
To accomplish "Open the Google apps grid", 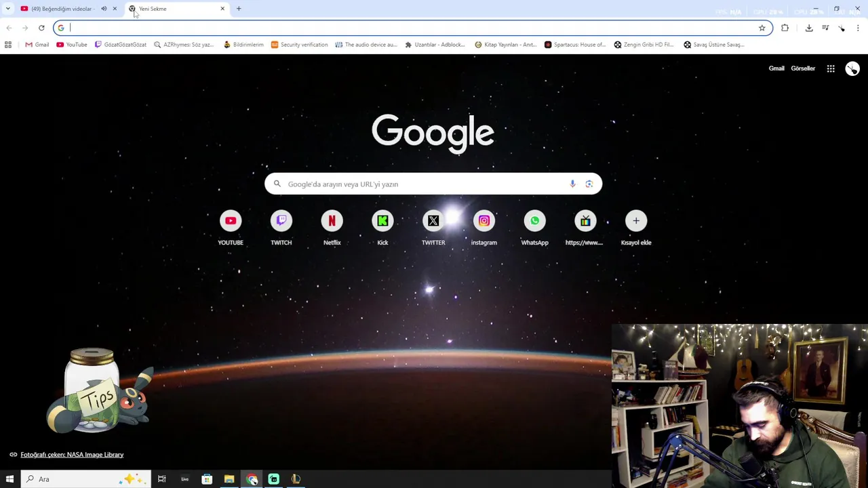I will tap(831, 68).
